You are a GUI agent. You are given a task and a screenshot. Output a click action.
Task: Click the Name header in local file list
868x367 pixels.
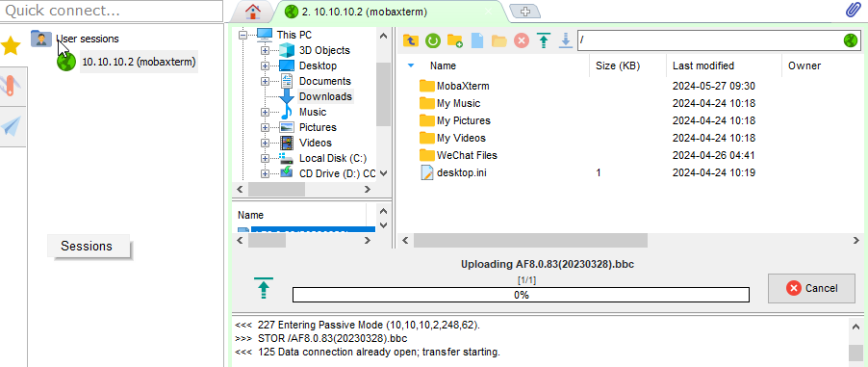click(x=251, y=215)
